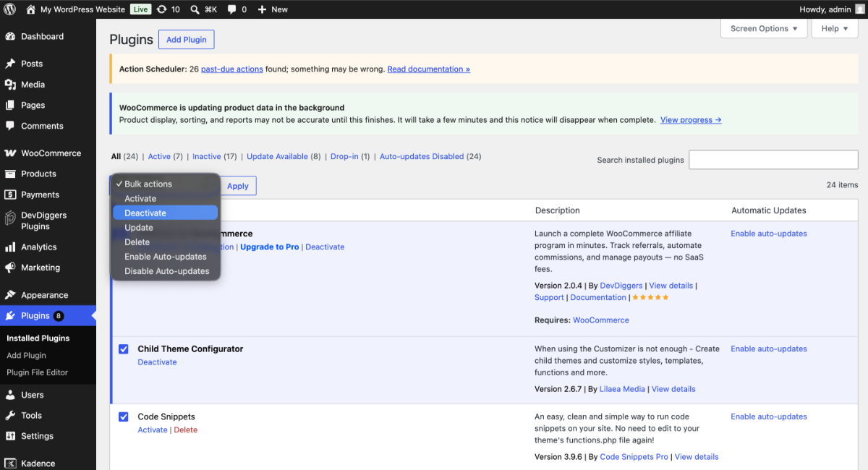Uncheck the Child Theme Configurator checkbox
This screenshot has width=868, height=470.
click(x=124, y=349)
